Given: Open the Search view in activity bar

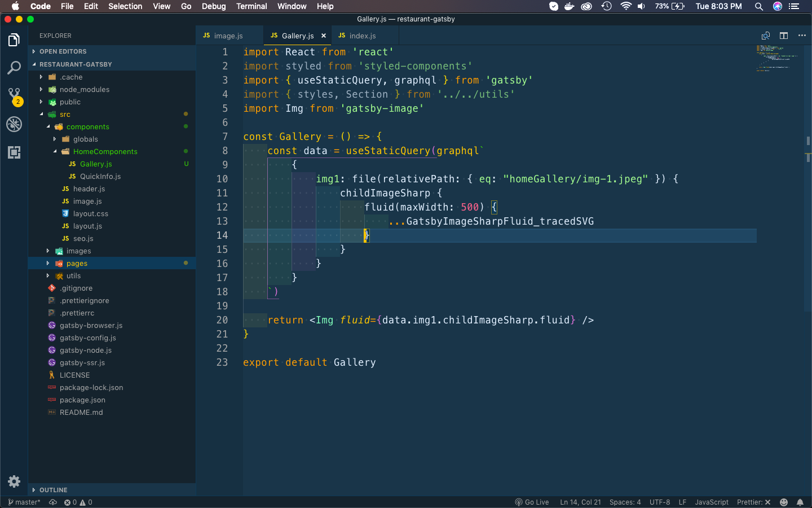Looking at the screenshot, I should pyautogui.click(x=14, y=68).
